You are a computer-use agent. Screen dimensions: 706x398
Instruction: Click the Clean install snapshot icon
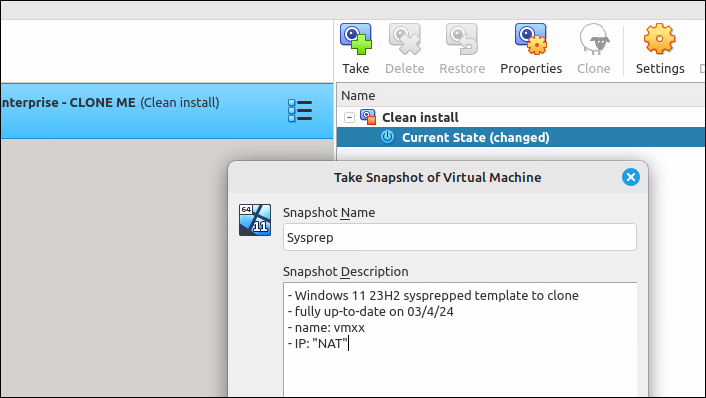368,117
